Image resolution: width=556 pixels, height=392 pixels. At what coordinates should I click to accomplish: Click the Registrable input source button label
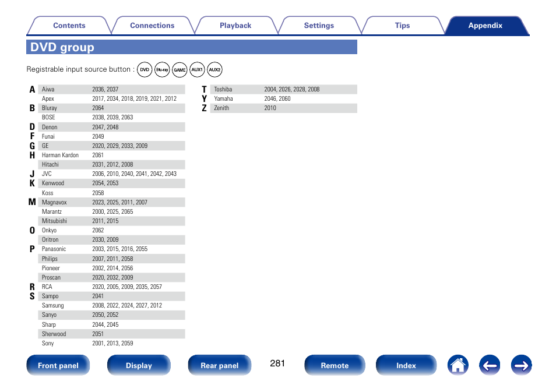point(80,69)
